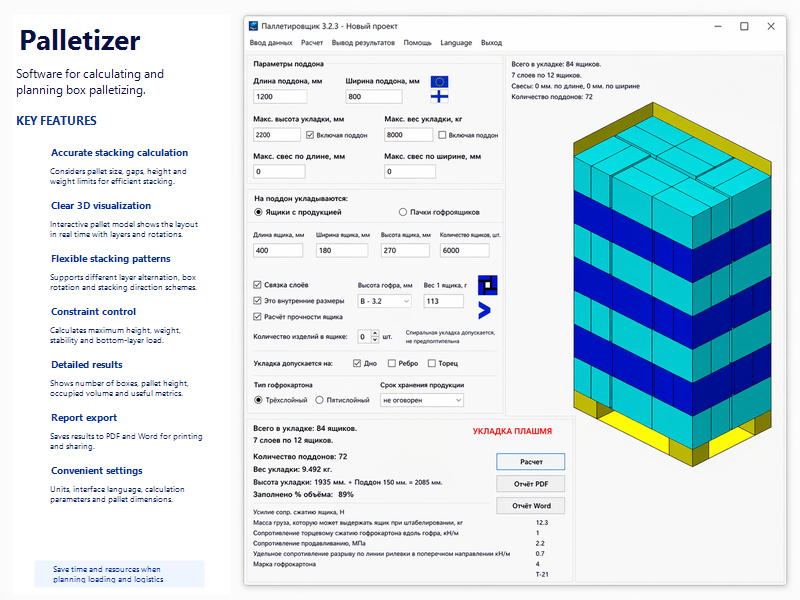Image resolution: width=800 pixels, height=600 pixels.
Task: Click the items-per-box count field
Action: pyautogui.click(x=364, y=336)
